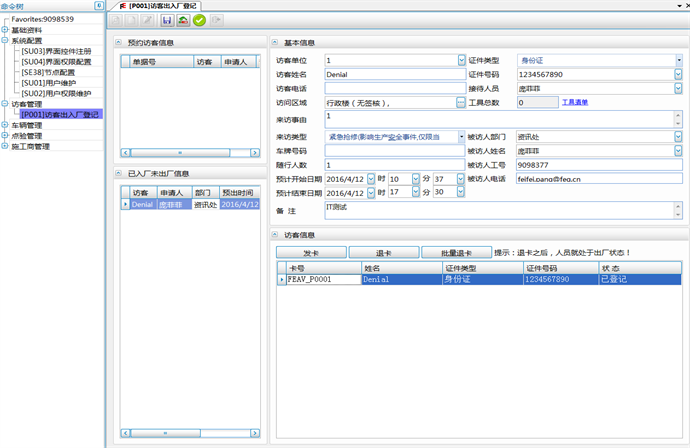Screen dimensions: 690x448
Task: Expand the 车辆管理 tree node
Action: [x=5, y=125]
